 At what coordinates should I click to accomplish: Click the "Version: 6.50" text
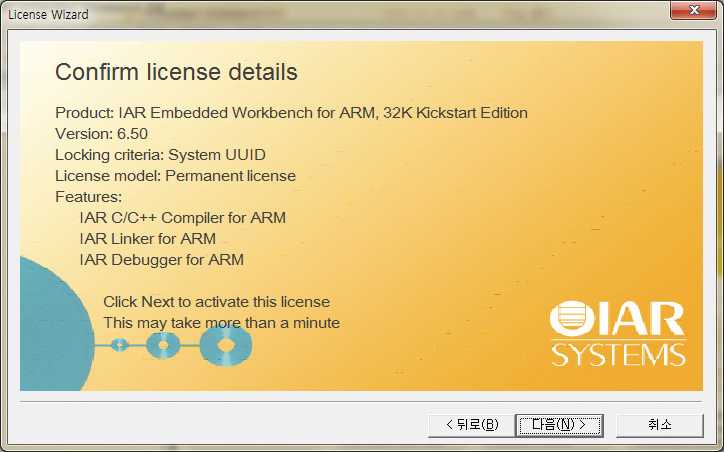[102, 134]
